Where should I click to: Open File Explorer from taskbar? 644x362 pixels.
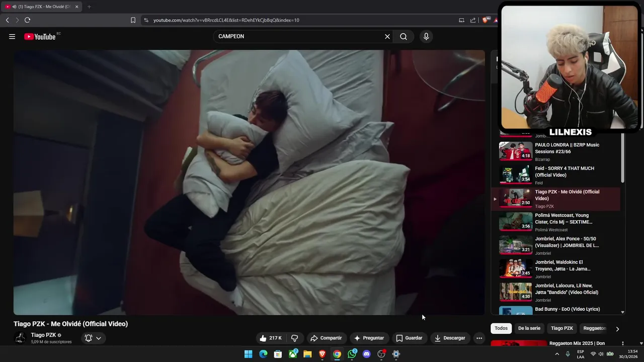pyautogui.click(x=307, y=354)
